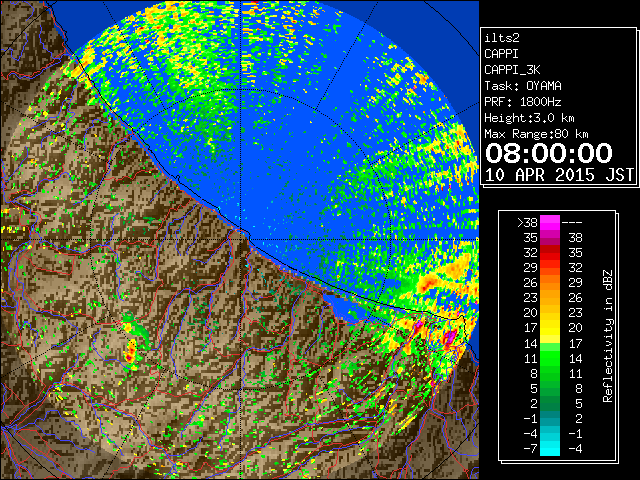Pick the dark green legend band near 2
Image resolution: width=640 pixels, height=480 pixels.
(550, 403)
